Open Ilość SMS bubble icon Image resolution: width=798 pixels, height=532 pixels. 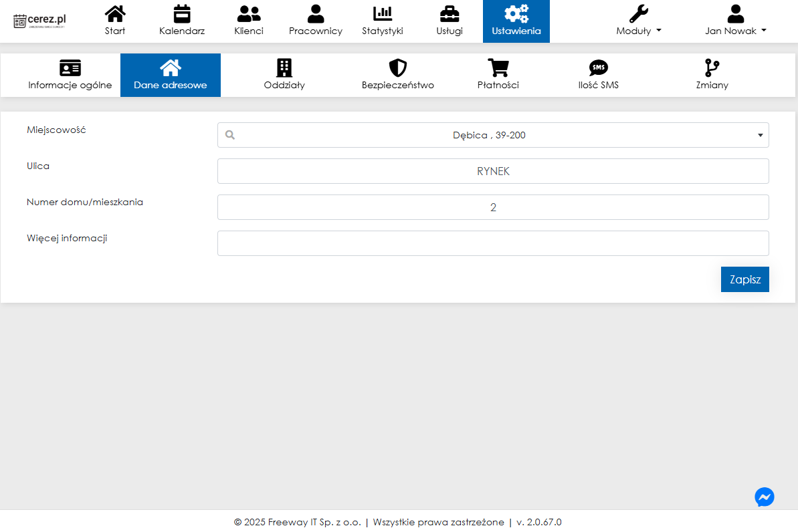click(x=599, y=68)
